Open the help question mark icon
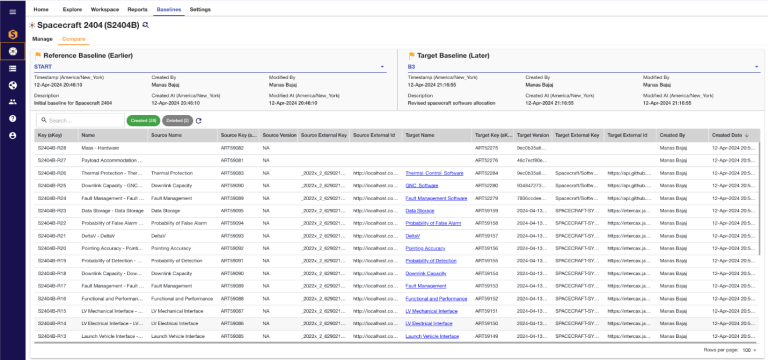 point(13,119)
